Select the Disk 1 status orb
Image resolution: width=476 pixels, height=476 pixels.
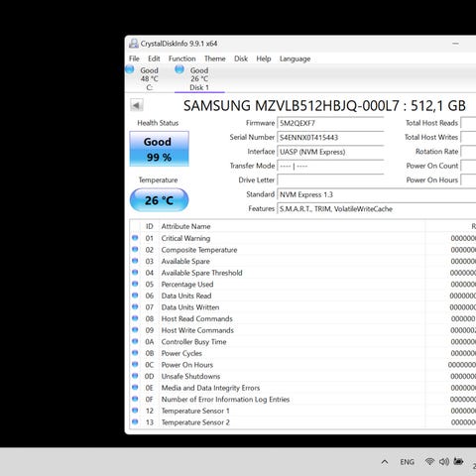tap(179, 69)
